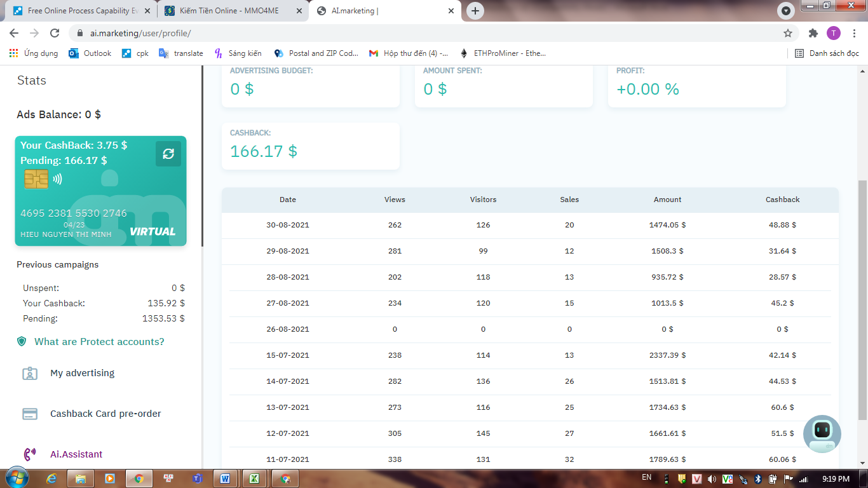
Task: Open the Chrome tab search dropdown
Action: [x=786, y=11]
